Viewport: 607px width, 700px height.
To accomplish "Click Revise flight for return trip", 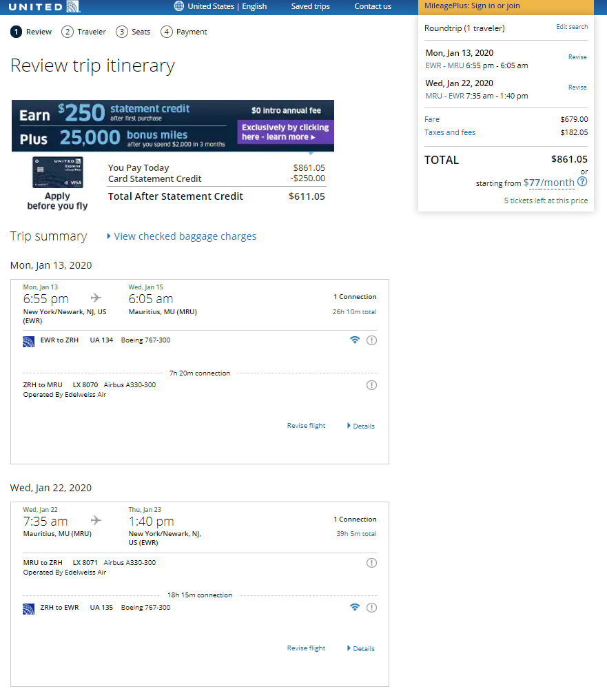I will 306,648.
